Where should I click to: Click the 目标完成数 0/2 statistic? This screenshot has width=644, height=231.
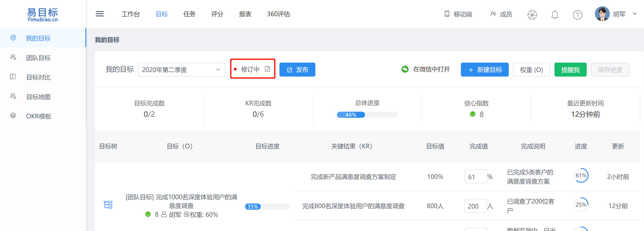coord(149,109)
